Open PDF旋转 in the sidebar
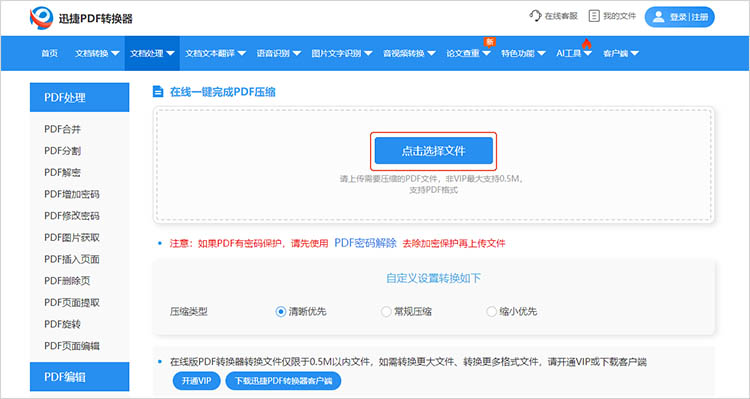The height and width of the screenshot is (399, 750). point(63,324)
